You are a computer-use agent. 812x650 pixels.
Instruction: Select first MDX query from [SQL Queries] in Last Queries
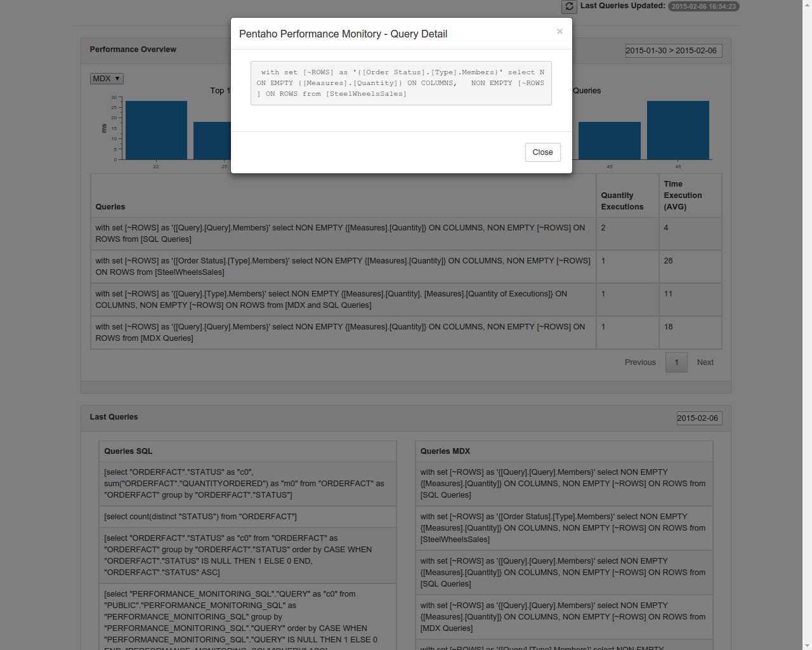click(x=564, y=484)
